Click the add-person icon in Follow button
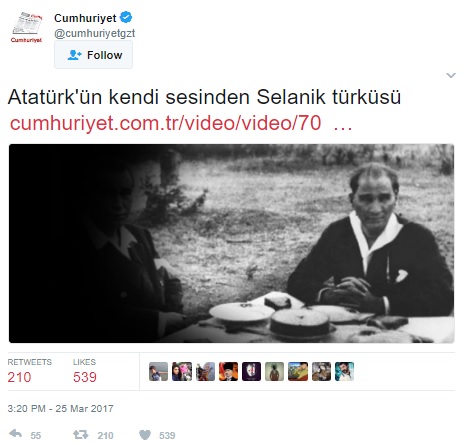464x444 pixels. tap(74, 55)
